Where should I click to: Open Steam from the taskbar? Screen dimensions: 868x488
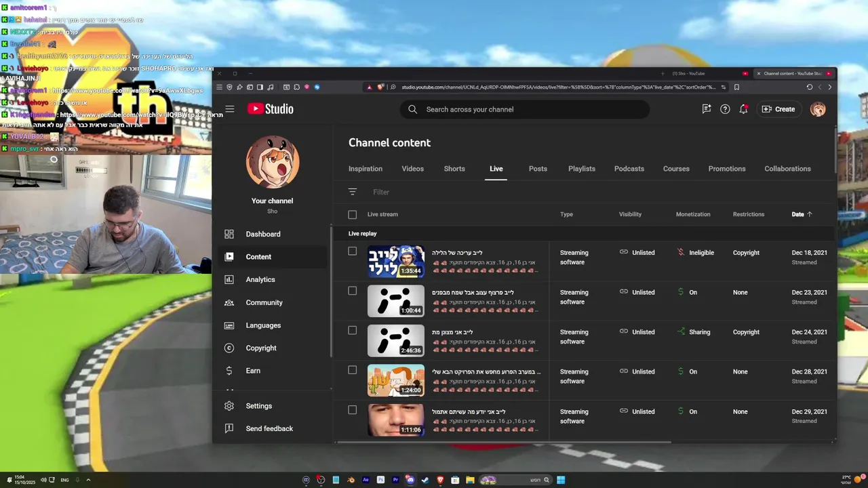[425, 480]
